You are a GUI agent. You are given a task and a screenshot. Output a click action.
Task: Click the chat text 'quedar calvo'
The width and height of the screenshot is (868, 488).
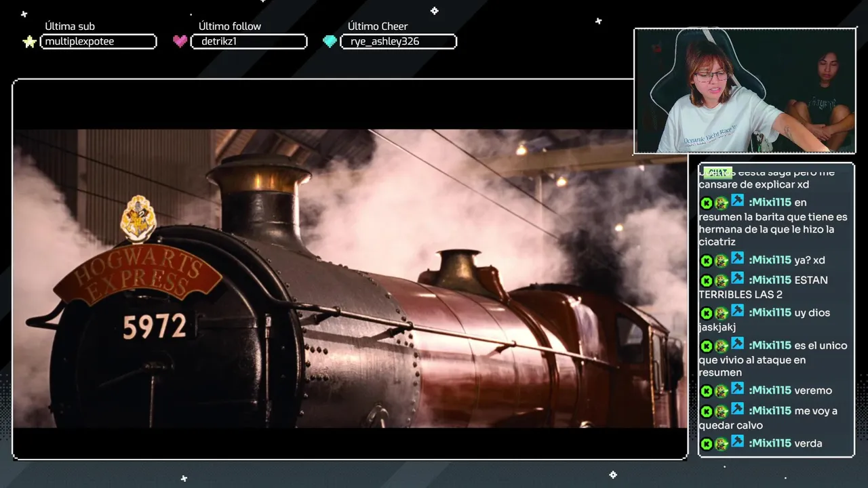click(731, 426)
